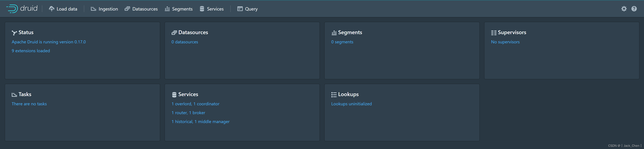This screenshot has height=149, width=644.
Task: Open '9 extensions loaded' link
Action: (31, 51)
